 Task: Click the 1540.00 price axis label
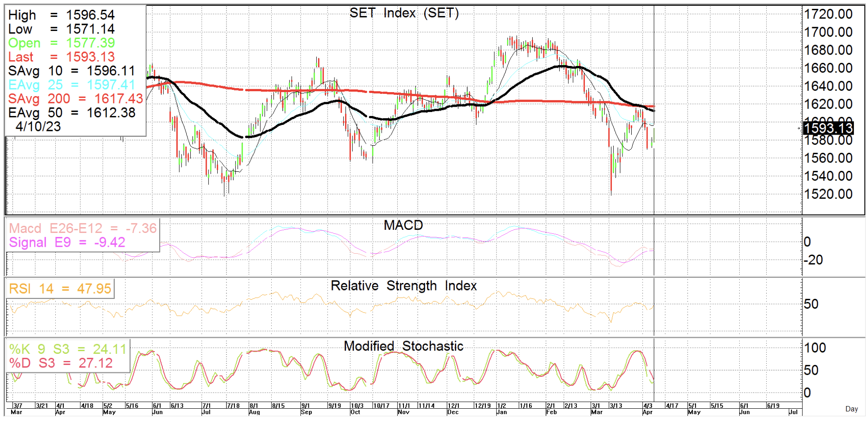pos(828,176)
